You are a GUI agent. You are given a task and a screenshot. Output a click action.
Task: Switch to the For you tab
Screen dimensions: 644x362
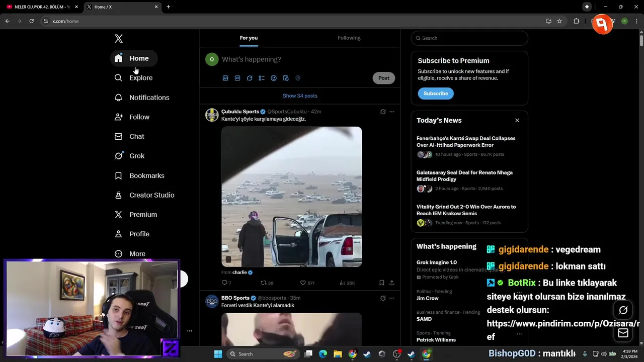[x=249, y=38]
